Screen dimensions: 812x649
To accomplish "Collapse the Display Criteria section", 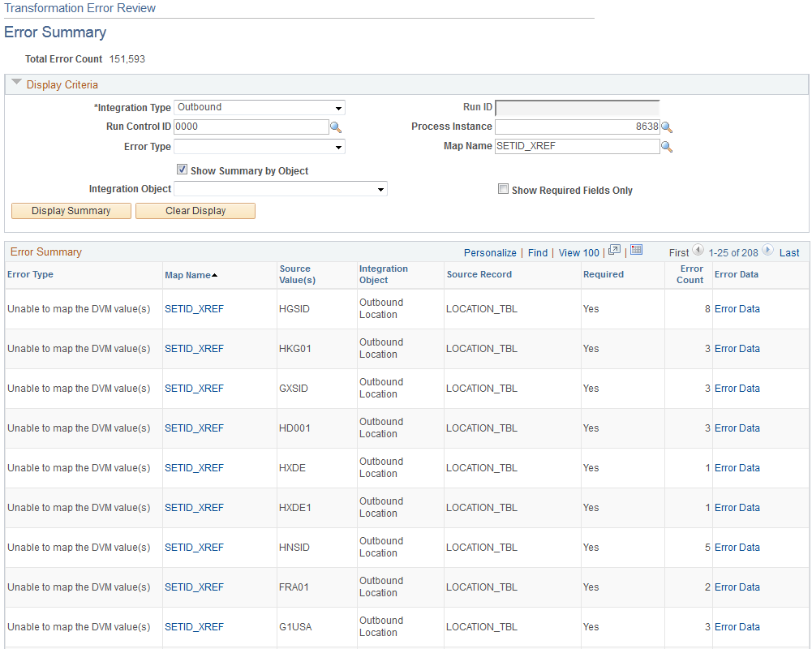I will pos(16,83).
